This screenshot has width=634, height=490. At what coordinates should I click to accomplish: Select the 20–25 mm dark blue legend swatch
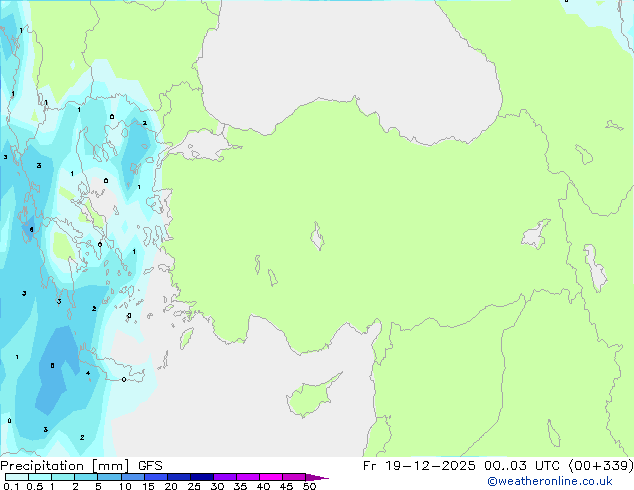(x=178, y=477)
